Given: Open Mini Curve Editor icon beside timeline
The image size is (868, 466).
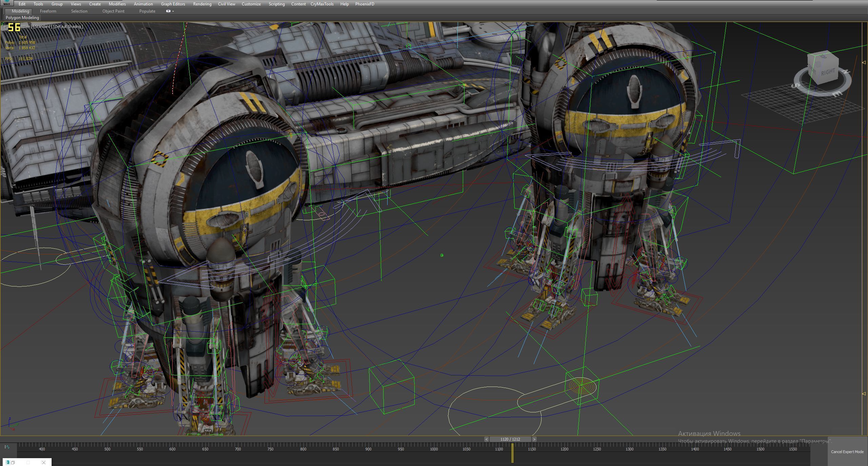Looking at the screenshot, I should click(7, 447).
